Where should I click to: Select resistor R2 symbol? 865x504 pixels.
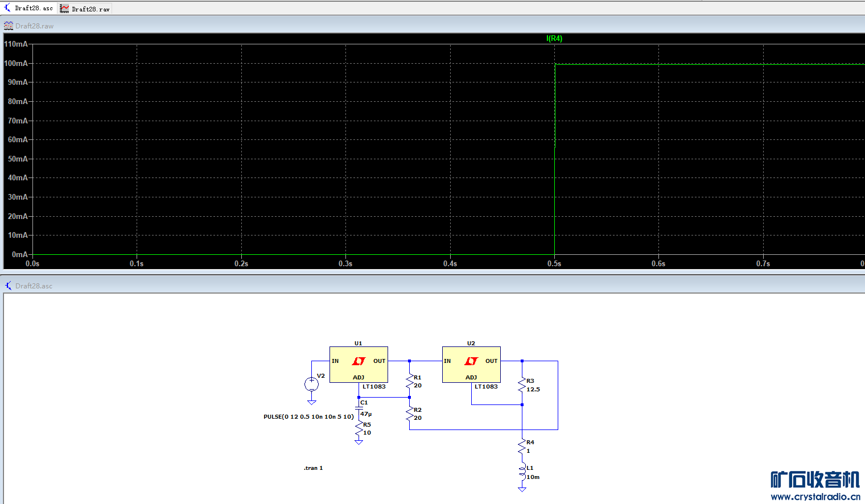pos(409,414)
